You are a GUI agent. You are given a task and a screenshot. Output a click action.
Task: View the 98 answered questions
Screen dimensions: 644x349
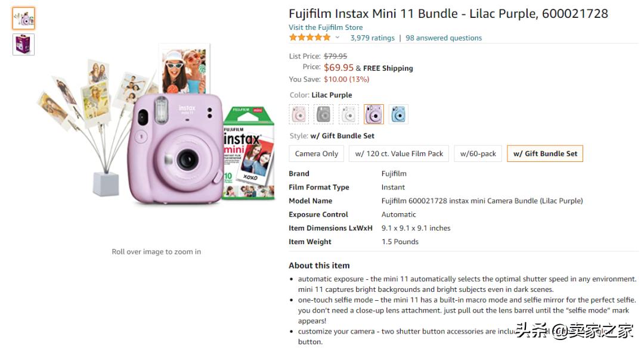[x=444, y=38]
